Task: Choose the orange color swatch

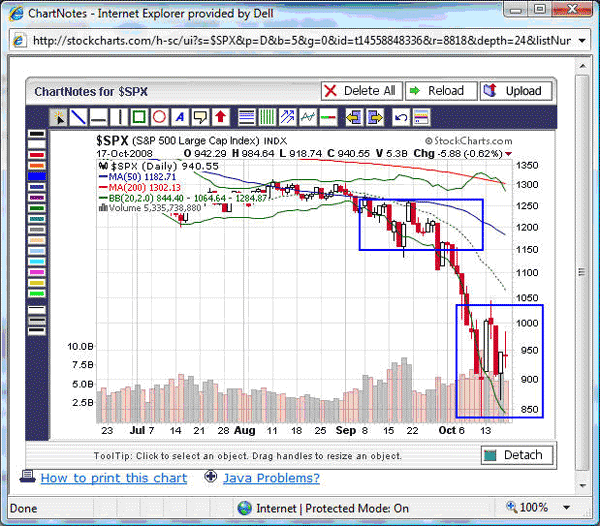Action: click(x=37, y=166)
